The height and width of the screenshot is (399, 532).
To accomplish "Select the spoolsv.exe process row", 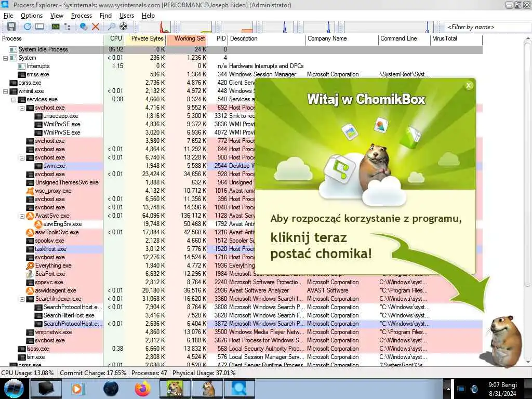I will click(241, 241).
